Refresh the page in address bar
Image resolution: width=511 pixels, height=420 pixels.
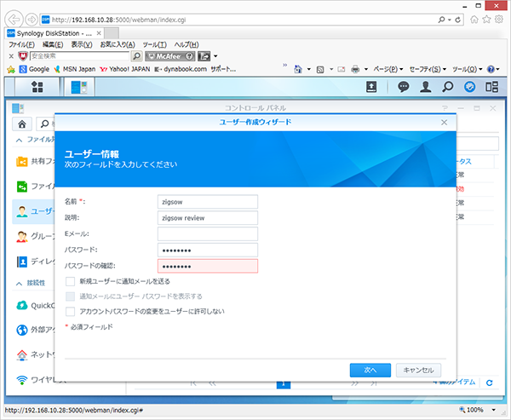(x=457, y=20)
